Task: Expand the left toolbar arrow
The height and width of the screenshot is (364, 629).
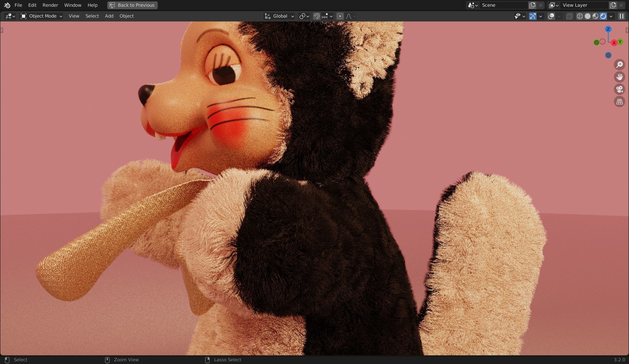Action: 2,30
